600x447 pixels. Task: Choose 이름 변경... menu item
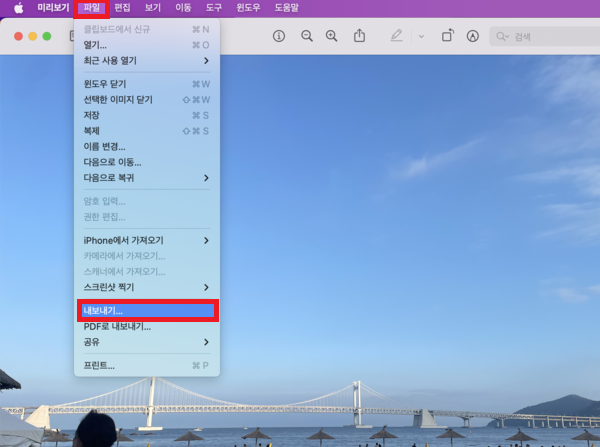click(147, 147)
